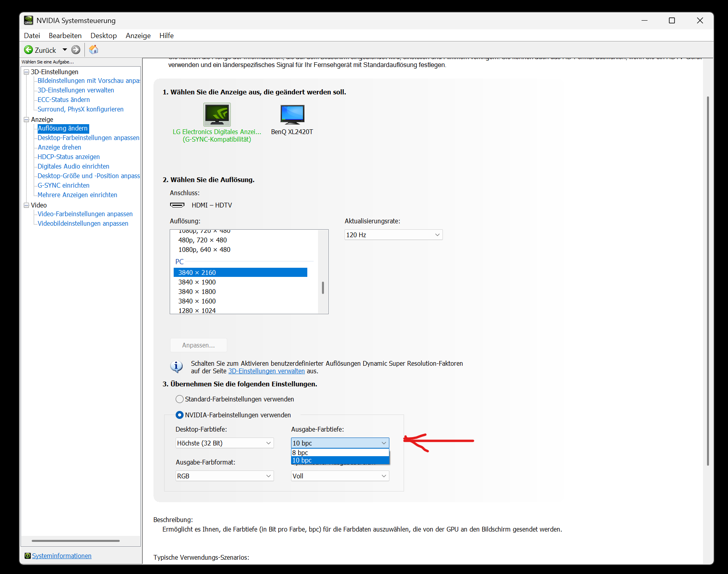Open the Ausgabe-Farbtiefe 10 bpc combo box
The image size is (728, 574).
pyautogui.click(x=340, y=443)
